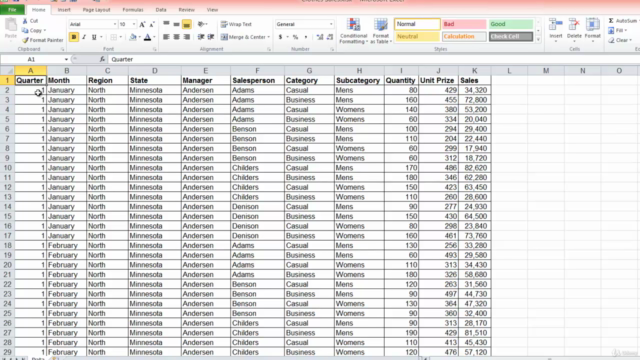Click the Delete cells icon

tap(574, 25)
